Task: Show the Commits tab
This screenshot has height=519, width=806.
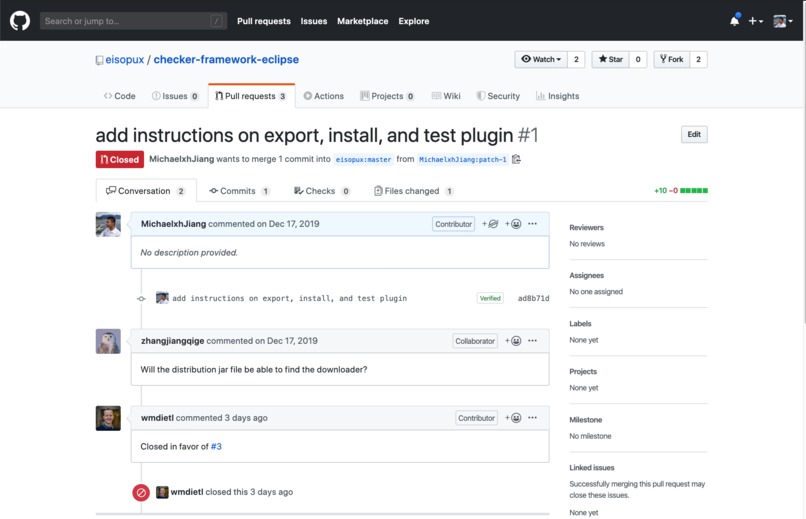Action: [x=239, y=191]
